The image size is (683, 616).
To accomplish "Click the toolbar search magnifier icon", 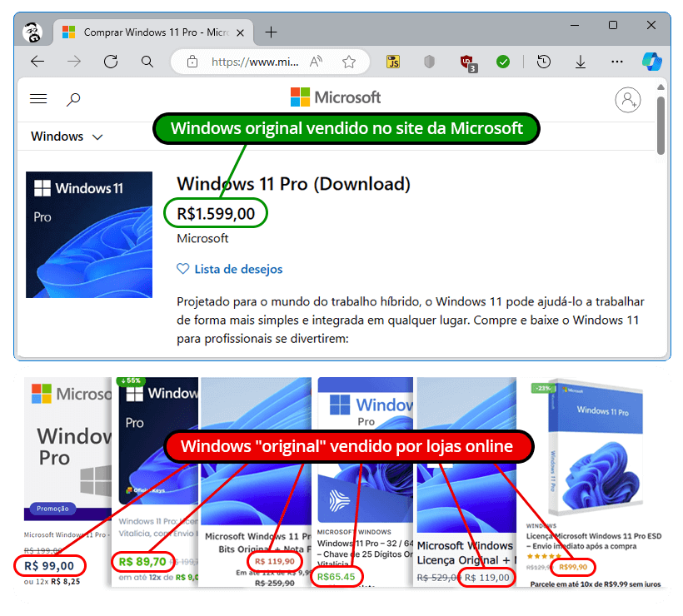I will (147, 62).
